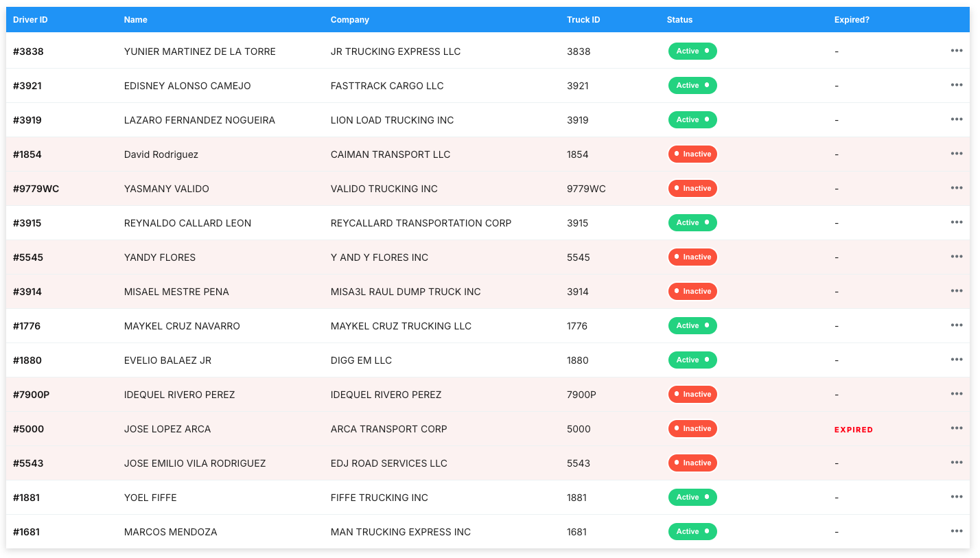Open more options for EVELIO BALAEZ JR
Viewport: 980px width, 558px height.
click(957, 360)
